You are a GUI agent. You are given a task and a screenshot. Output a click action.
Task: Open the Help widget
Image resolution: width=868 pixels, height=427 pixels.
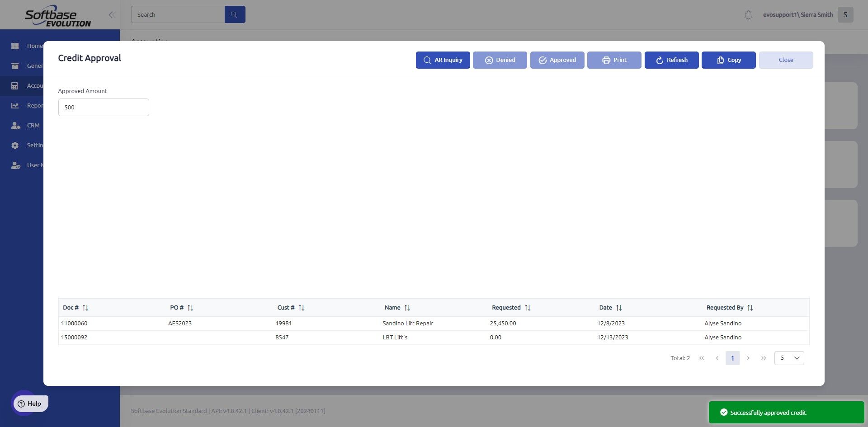coord(30,404)
